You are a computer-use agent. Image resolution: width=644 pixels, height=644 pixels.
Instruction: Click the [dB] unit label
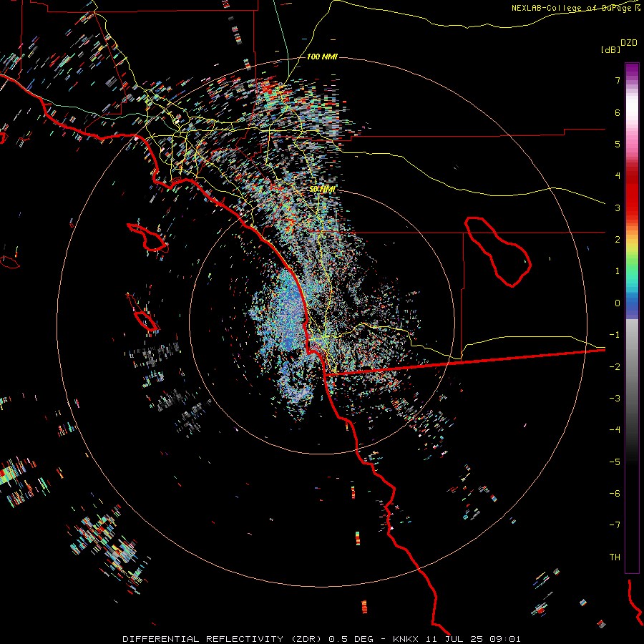click(x=610, y=49)
